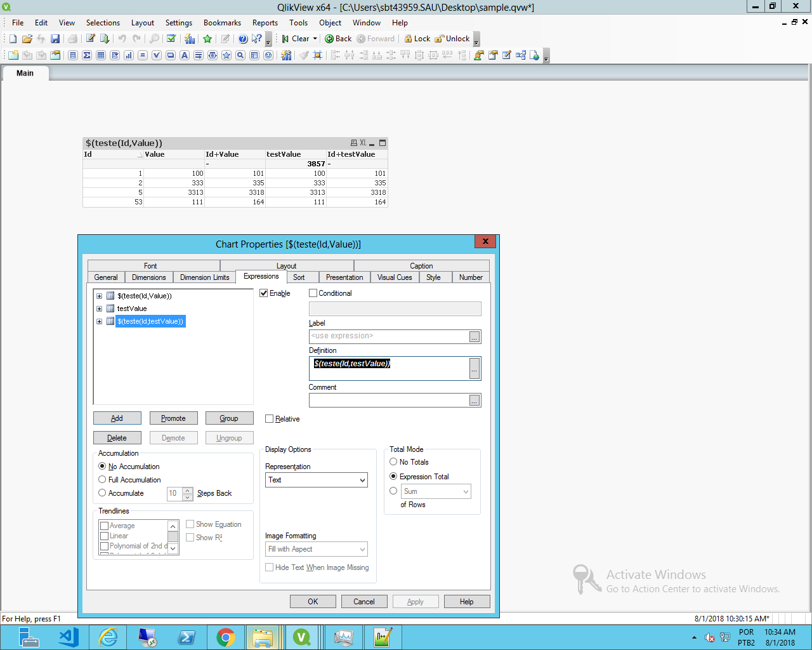Viewport: 812px width, 650px height.
Task: Open the Clear button dropdown arrow
Action: click(315, 39)
